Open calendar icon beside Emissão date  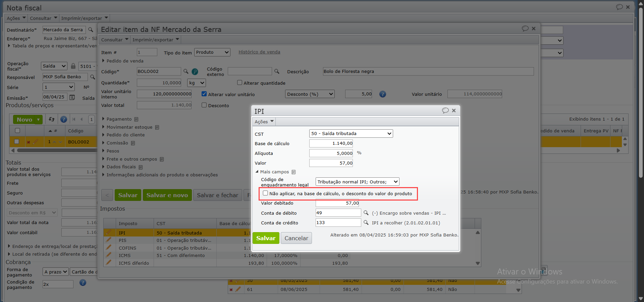pos(72,97)
